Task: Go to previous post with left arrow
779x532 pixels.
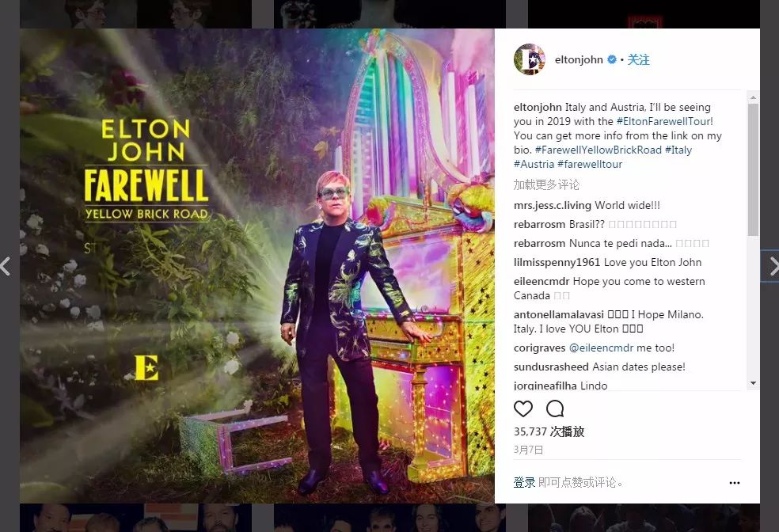Action: click(6, 266)
